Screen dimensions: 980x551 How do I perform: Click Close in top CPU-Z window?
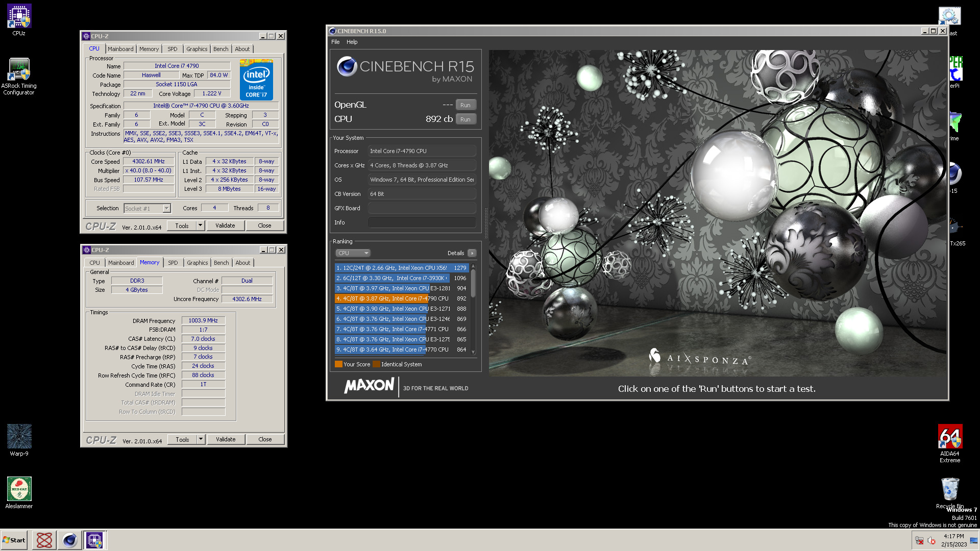click(264, 226)
